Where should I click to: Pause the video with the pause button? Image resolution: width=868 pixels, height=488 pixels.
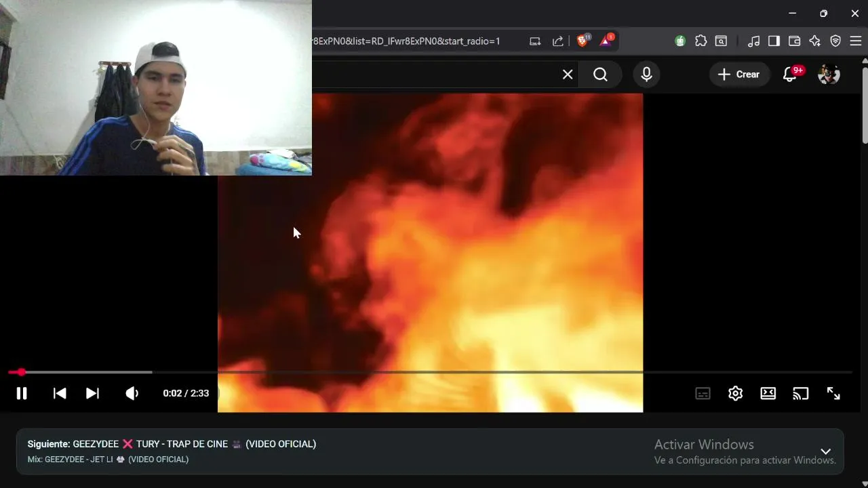coord(22,393)
